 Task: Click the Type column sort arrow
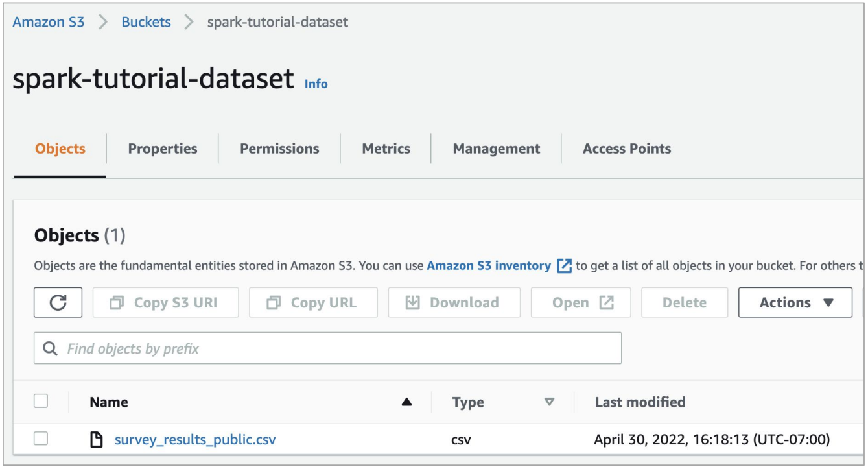point(549,402)
